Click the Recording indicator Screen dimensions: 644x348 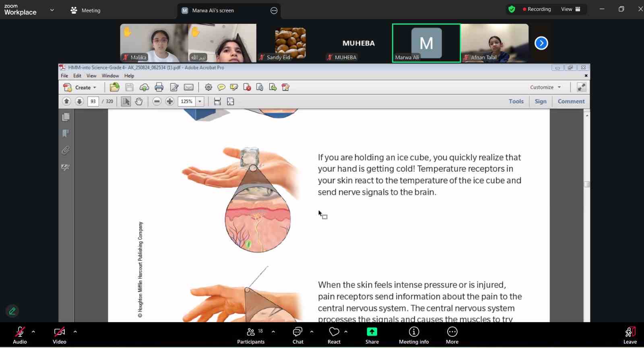pyautogui.click(x=537, y=9)
